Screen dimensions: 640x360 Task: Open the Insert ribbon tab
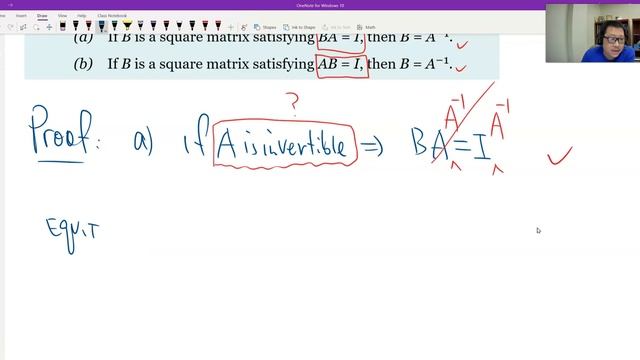click(x=21, y=16)
